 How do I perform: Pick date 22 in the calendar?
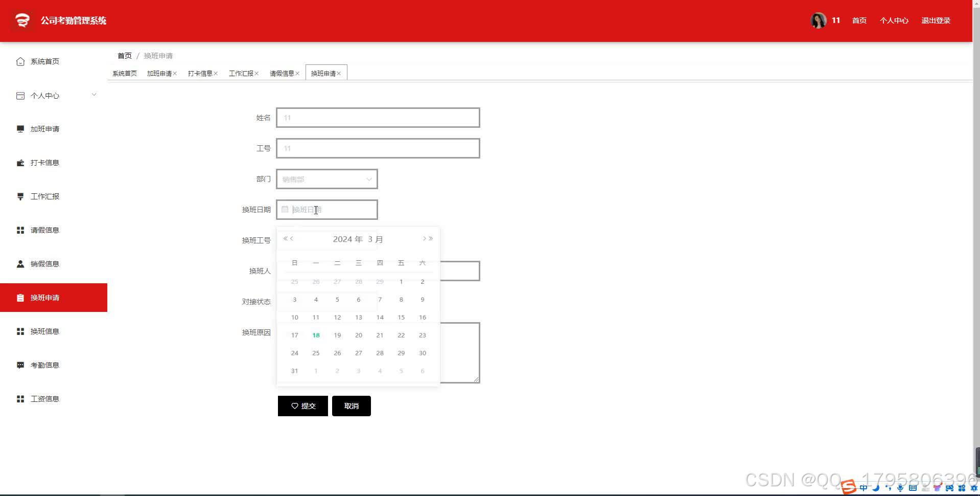coord(401,335)
